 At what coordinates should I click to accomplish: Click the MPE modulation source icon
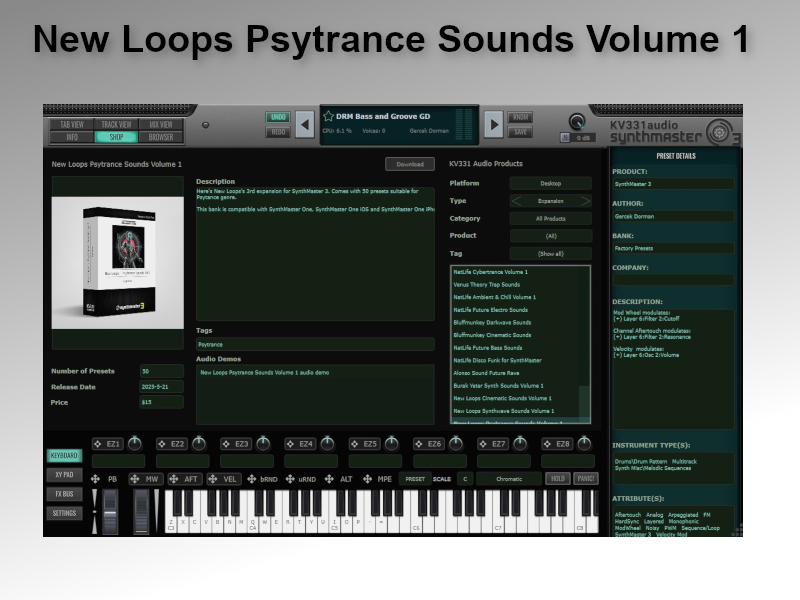[367, 479]
